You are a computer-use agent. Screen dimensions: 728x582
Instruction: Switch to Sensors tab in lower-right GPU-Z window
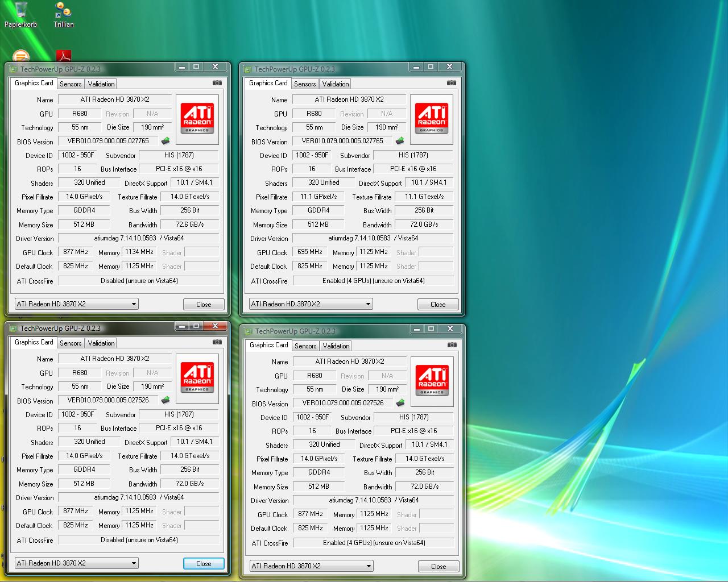[x=305, y=346]
